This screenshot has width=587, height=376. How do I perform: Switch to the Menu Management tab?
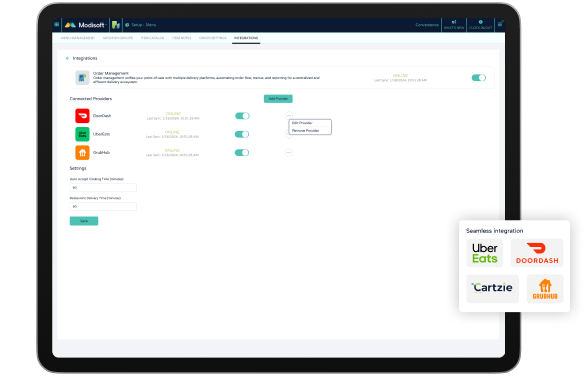78,38
